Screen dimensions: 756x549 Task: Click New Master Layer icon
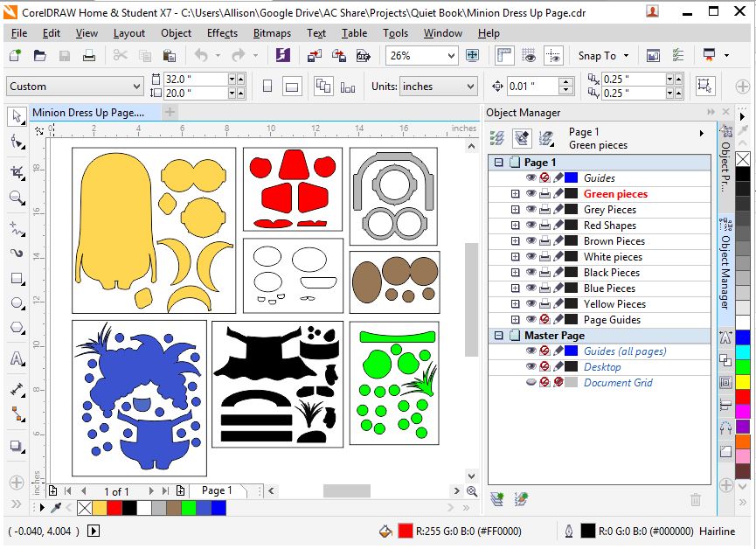521,499
